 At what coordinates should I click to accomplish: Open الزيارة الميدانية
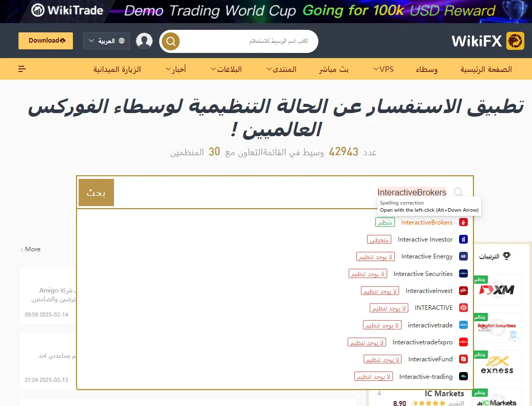click(117, 69)
